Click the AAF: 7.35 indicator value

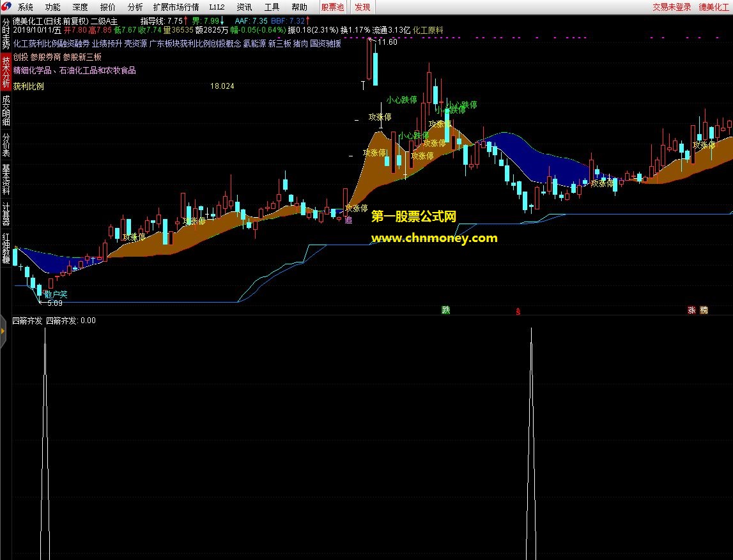coord(251,21)
